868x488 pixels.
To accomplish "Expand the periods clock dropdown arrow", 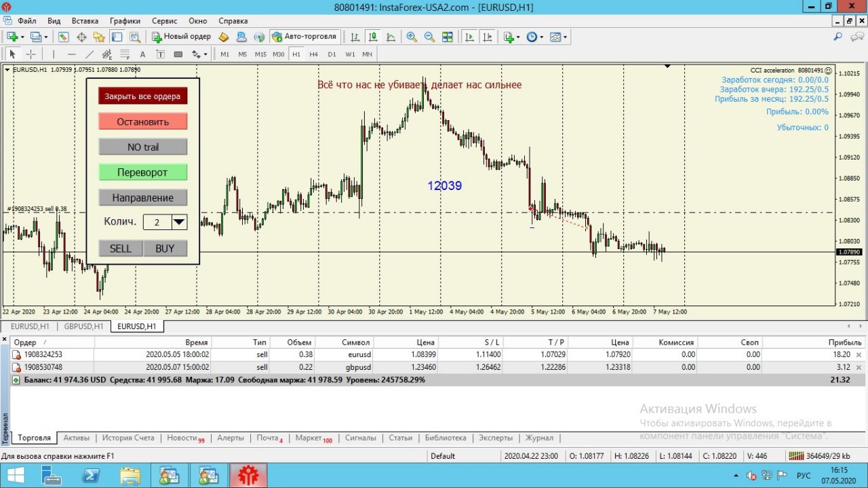I will click(541, 37).
